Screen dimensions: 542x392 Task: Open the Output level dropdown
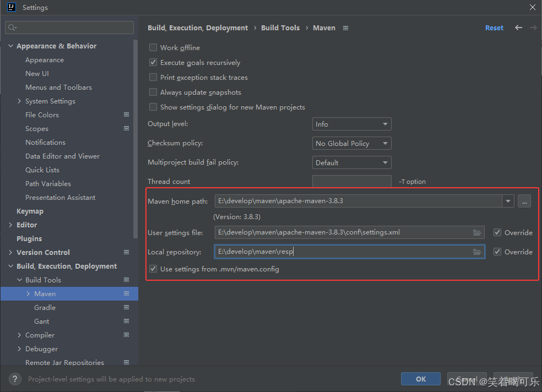(351, 124)
